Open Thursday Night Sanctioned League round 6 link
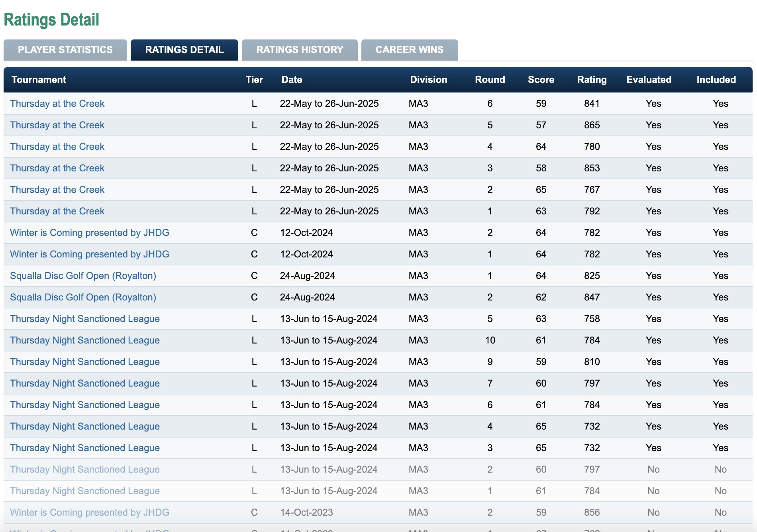Image resolution: width=757 pixels, height=532 pixels. [85, 405]
